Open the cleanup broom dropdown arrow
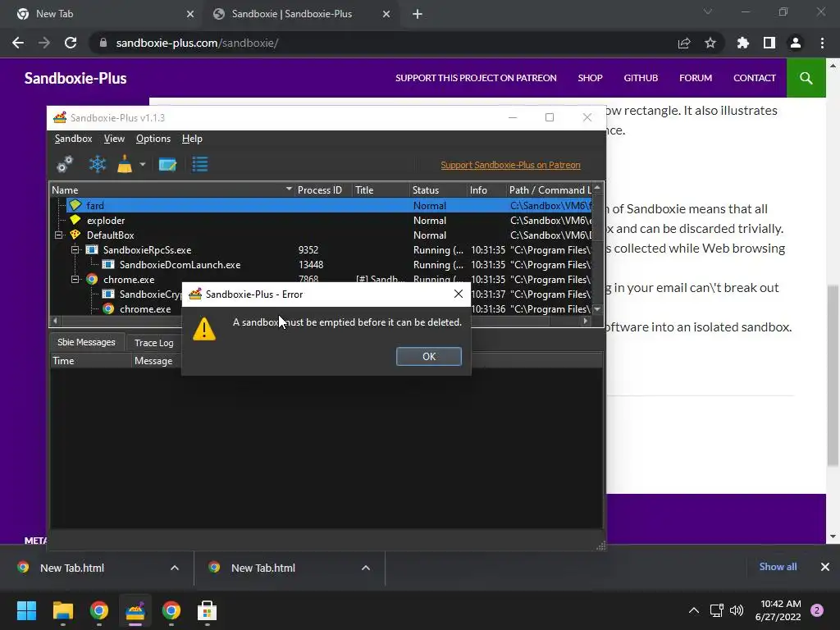 click(143, 164)
